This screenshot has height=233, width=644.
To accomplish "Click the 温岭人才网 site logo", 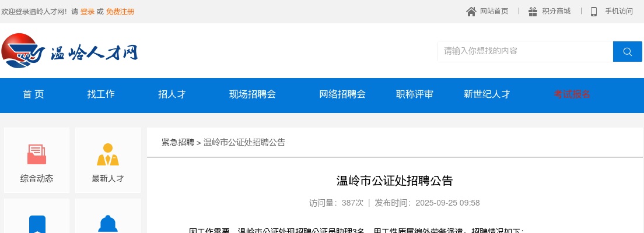I will point(70,52).
